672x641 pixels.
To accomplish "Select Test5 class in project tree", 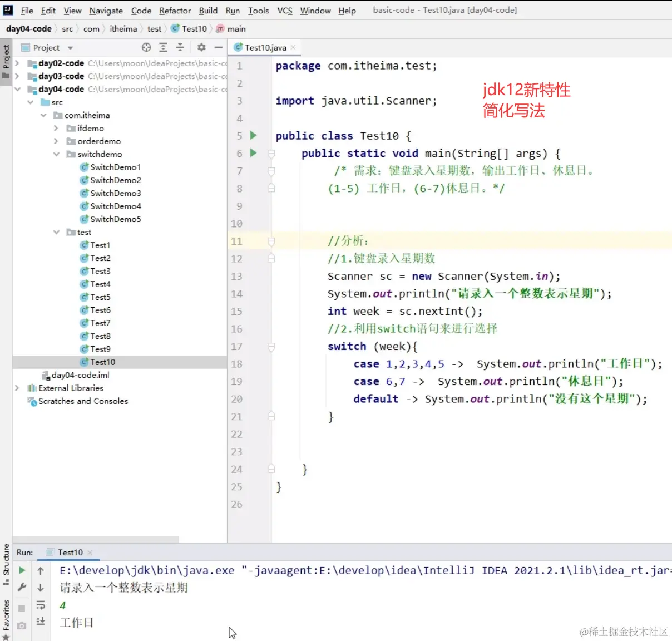I will coord(95,297).
